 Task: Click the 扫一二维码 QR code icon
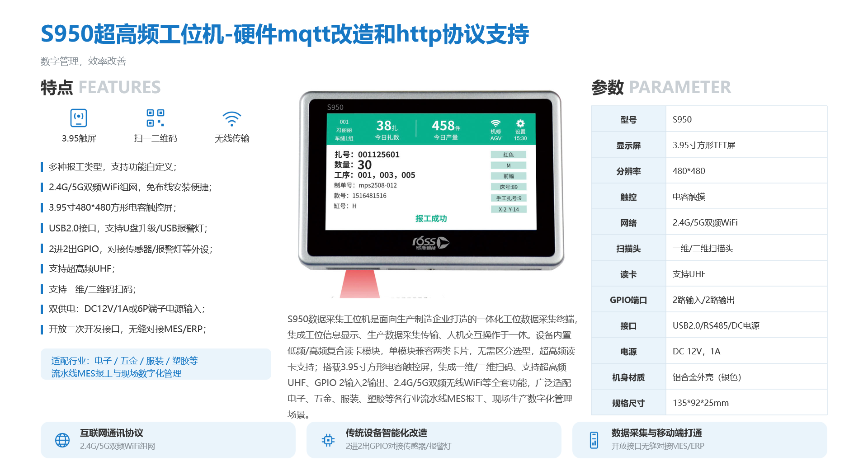click(x=155, y=118)
